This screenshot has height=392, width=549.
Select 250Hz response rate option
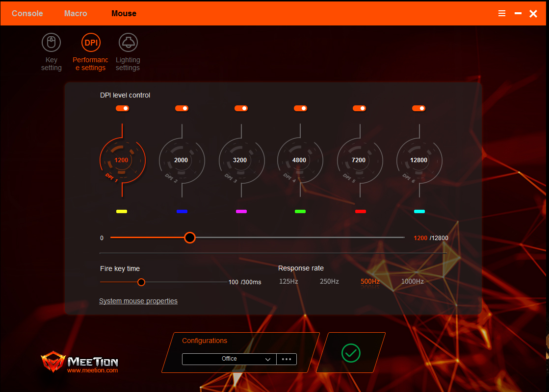[x=329, y=281]
